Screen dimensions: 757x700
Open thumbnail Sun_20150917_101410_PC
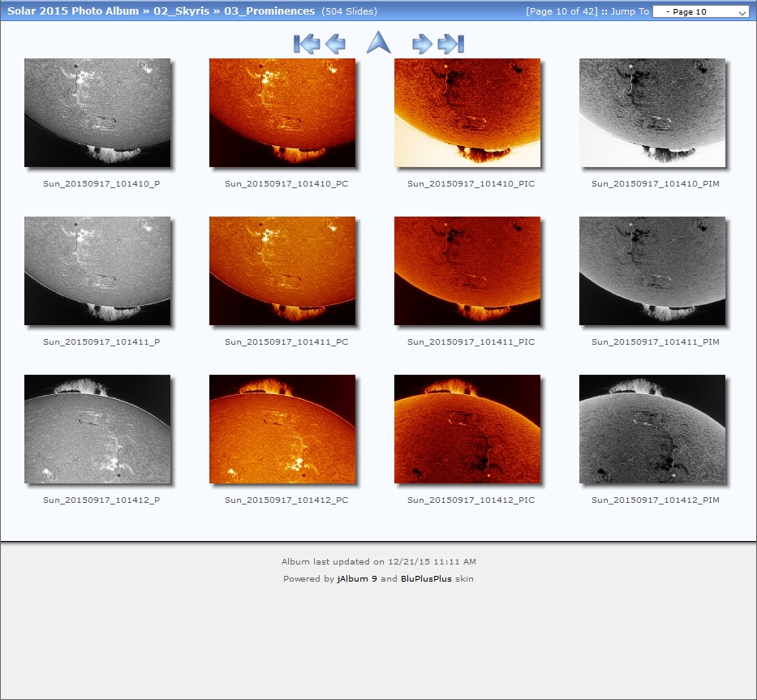click(x=282, y=113)
